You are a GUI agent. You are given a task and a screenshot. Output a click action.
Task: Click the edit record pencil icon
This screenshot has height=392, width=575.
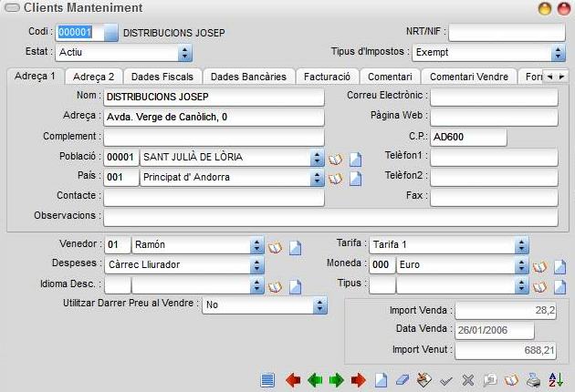[x=424, y=380]
